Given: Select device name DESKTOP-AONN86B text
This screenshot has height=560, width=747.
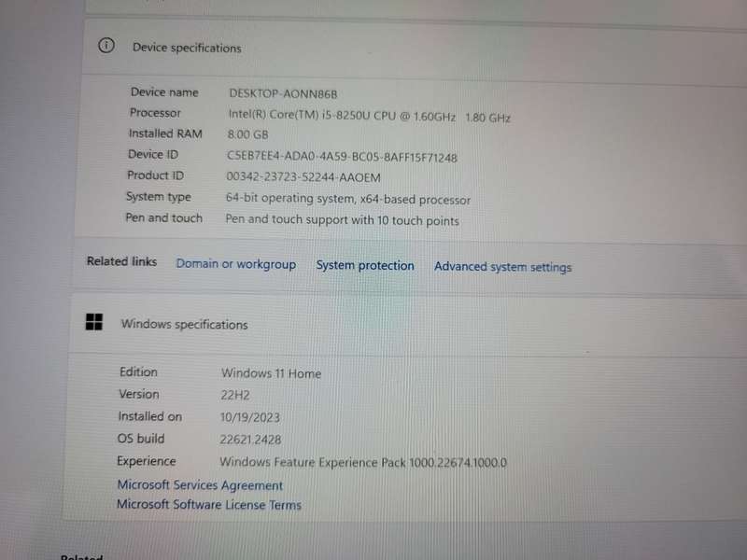Looking at the screenshot, I should coord(283,93).
